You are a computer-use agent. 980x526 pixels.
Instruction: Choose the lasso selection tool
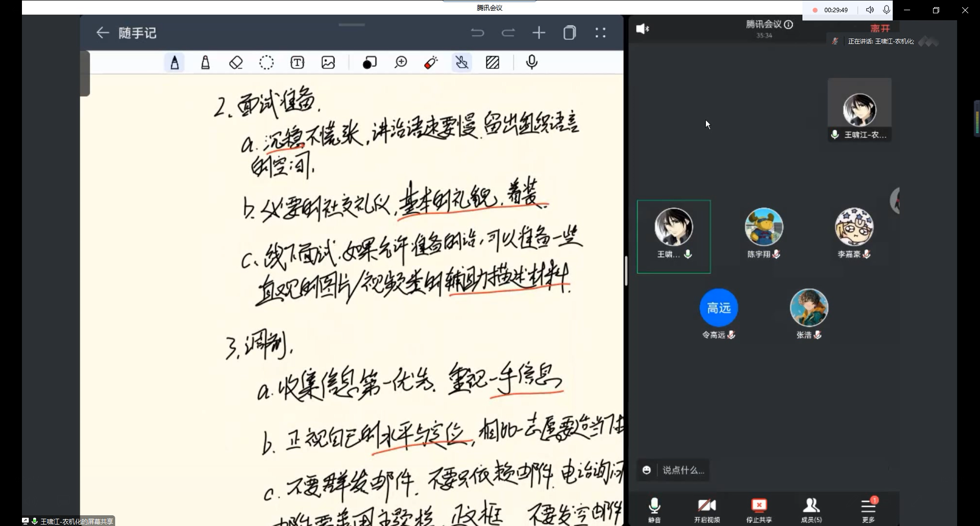coord(266,62)
